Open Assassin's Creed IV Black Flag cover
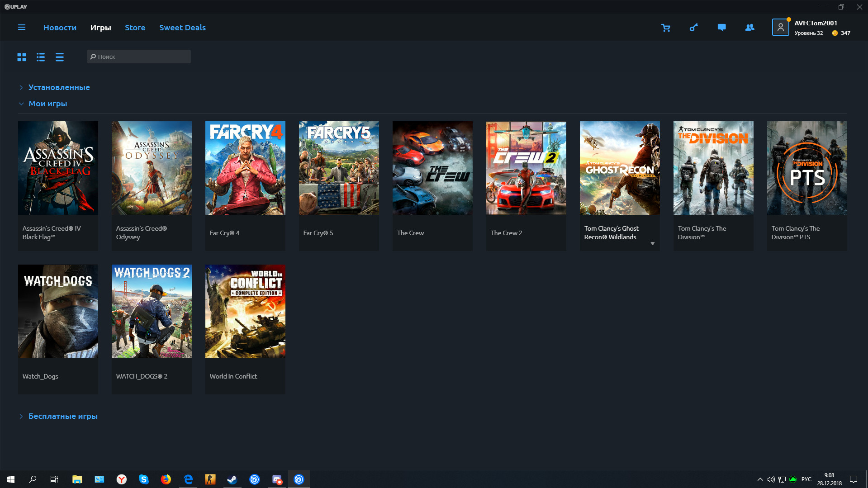Image resolution: width=868 pixels, height=488 pixels. tap(58, 168)
